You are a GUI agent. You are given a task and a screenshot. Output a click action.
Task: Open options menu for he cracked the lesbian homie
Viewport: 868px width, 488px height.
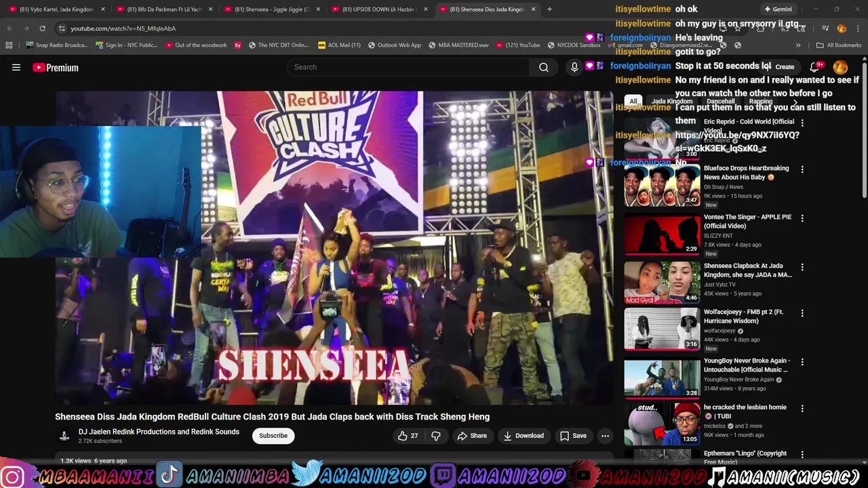pyautogui.click(x=802, y=409)
